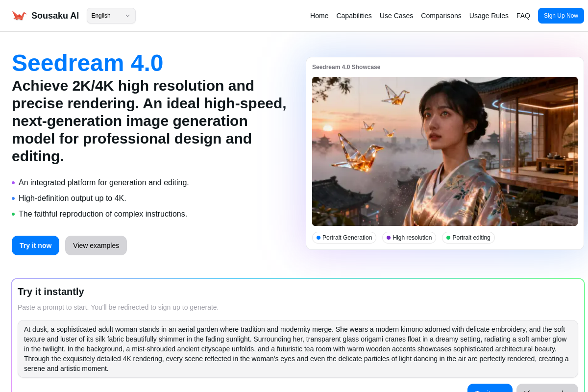Viewport: 588px width, 392px height.
Task: Open the English language dropdown
Action: (111, 16)
